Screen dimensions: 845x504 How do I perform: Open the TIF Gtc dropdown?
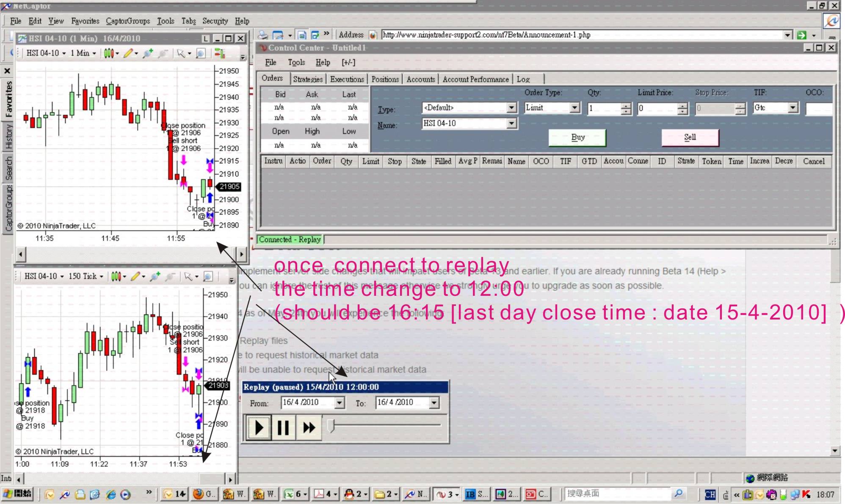793,108
